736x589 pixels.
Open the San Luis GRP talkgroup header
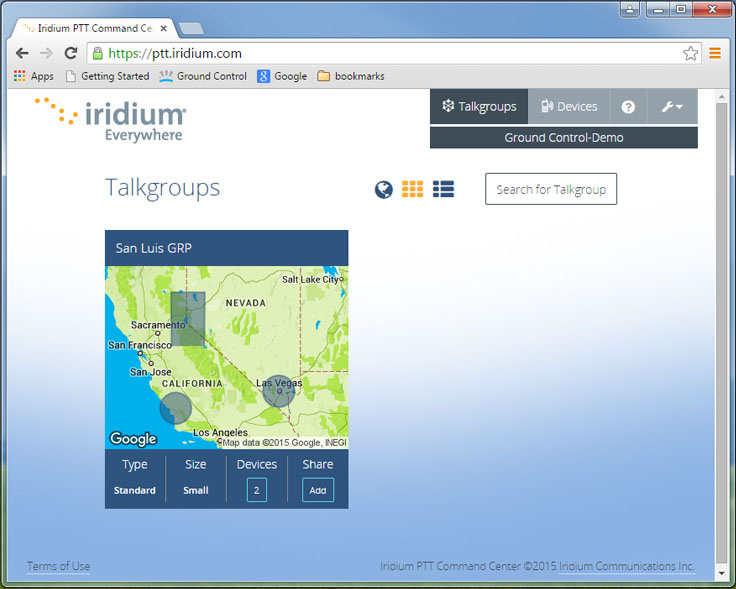click(226, 248)
